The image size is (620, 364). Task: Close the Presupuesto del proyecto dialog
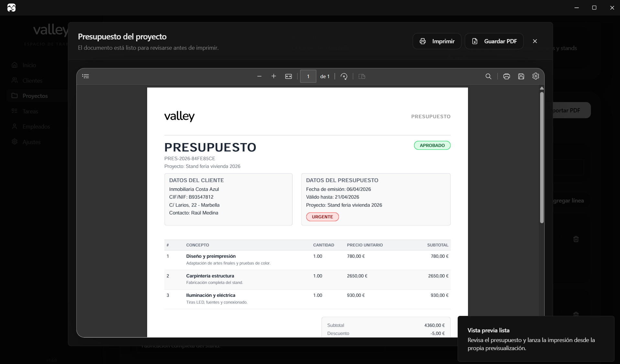coord(535,41)
